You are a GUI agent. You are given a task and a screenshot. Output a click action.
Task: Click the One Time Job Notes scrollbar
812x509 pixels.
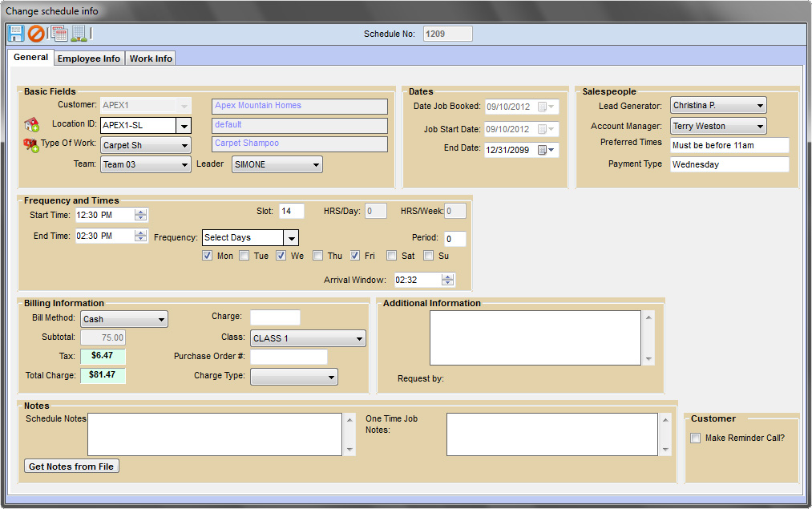point(665,434)
